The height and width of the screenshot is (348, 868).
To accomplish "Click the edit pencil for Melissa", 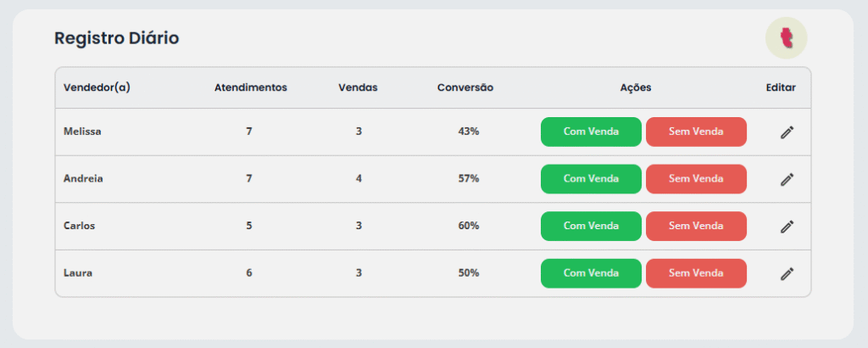I will (x=787, y=132).
